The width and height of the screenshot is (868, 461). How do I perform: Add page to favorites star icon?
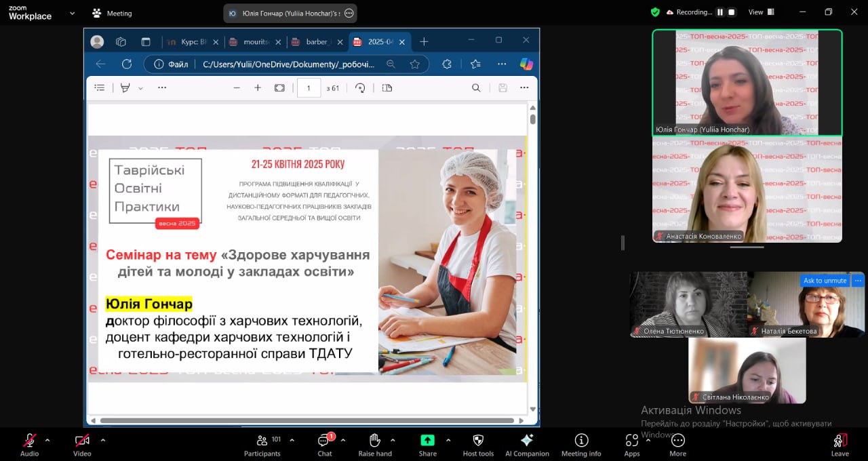415,64
